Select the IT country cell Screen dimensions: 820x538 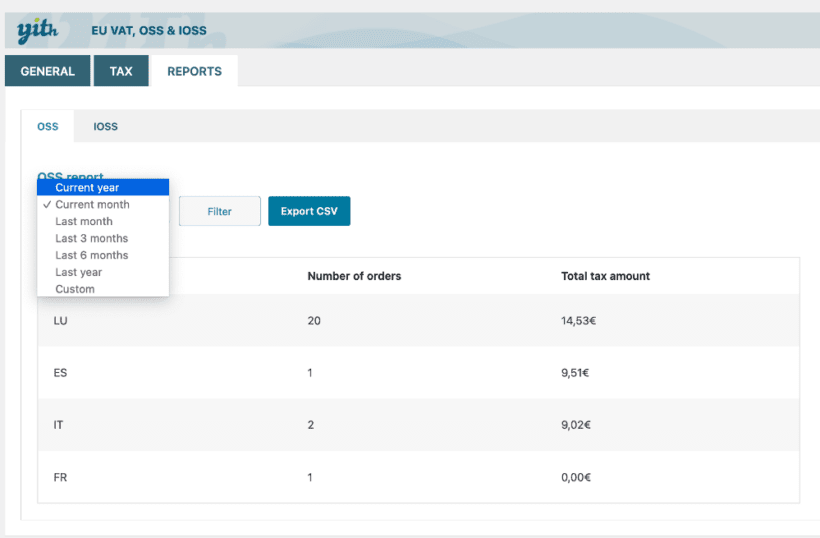coord(58,425)
